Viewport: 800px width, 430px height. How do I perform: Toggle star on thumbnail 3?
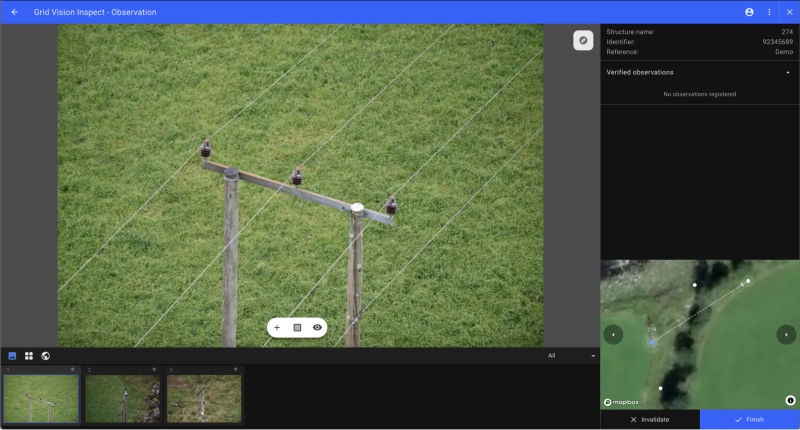coord(236,369)
